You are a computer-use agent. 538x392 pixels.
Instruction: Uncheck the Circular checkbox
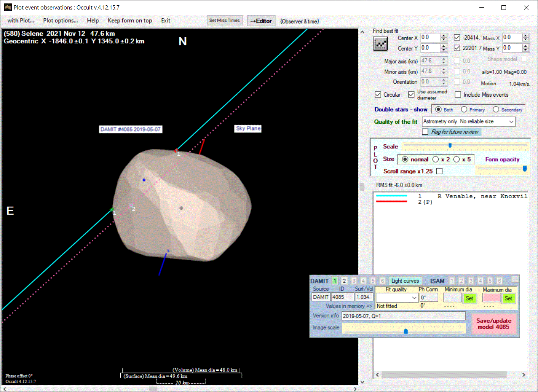[378, 95]
